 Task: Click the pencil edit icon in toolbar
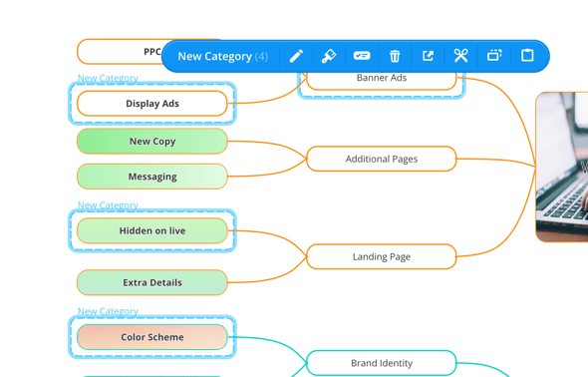pyautogui.click(x=296, y=56)
